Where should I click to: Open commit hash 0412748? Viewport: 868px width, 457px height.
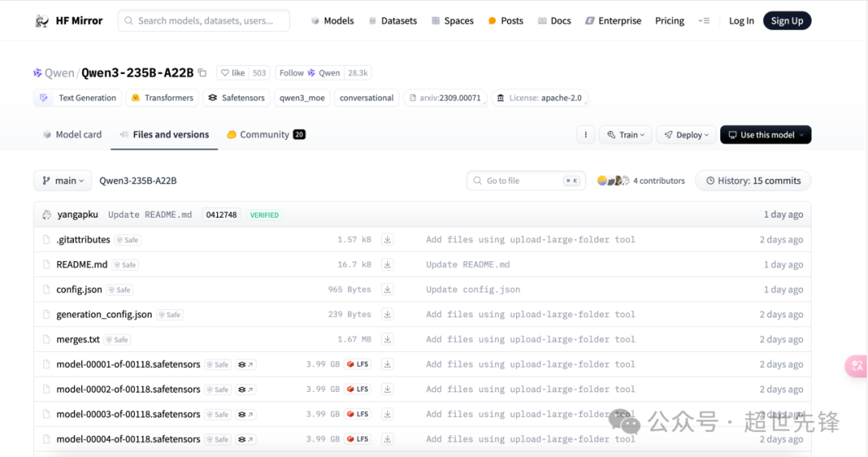[221, 214]
